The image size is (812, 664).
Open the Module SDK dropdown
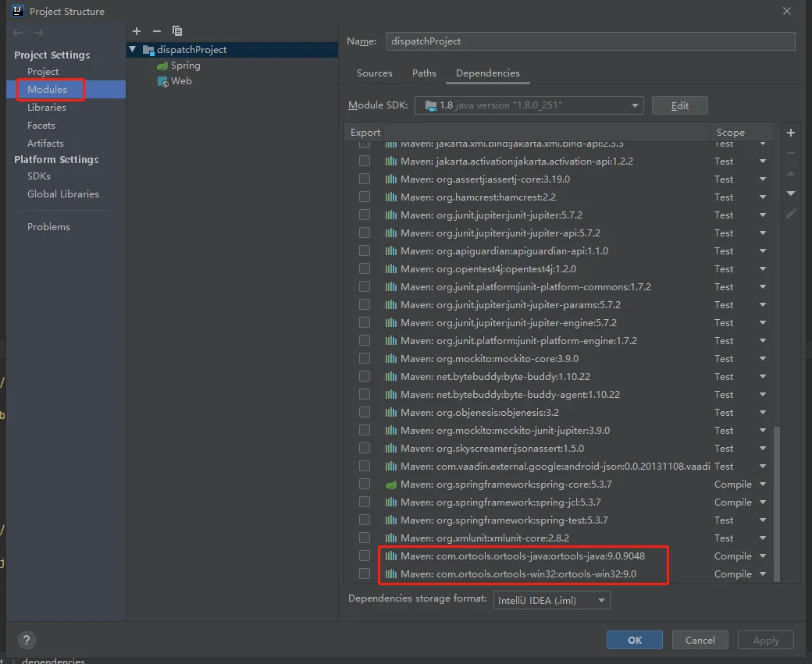529,105
